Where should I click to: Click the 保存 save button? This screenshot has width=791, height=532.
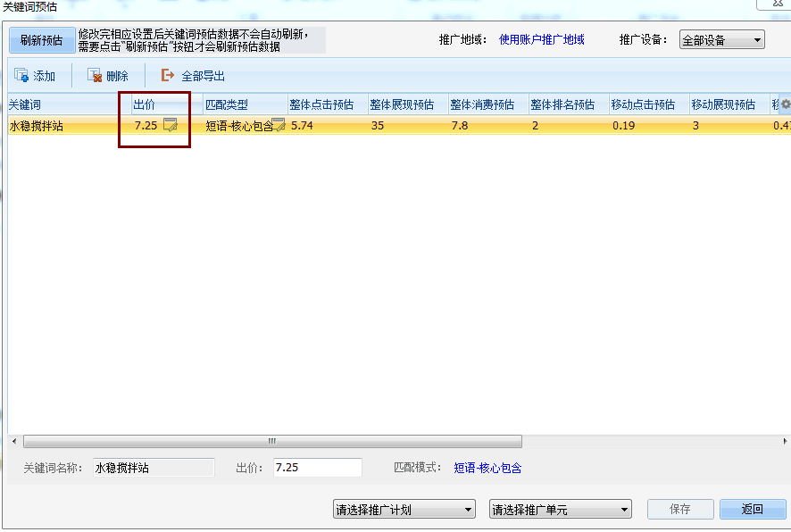[x=679, y=508]
